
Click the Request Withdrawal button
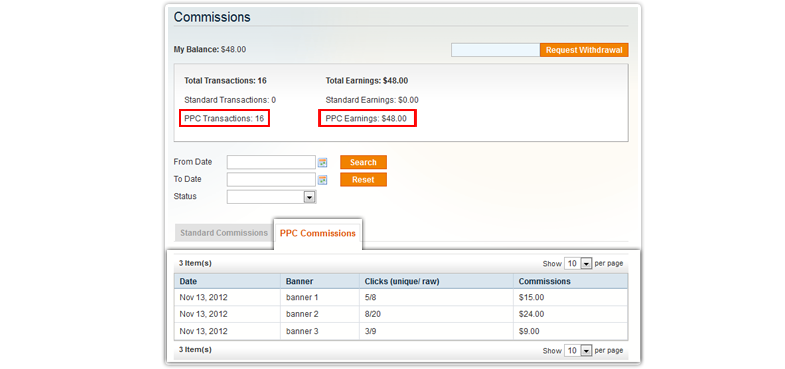(584, 50)
